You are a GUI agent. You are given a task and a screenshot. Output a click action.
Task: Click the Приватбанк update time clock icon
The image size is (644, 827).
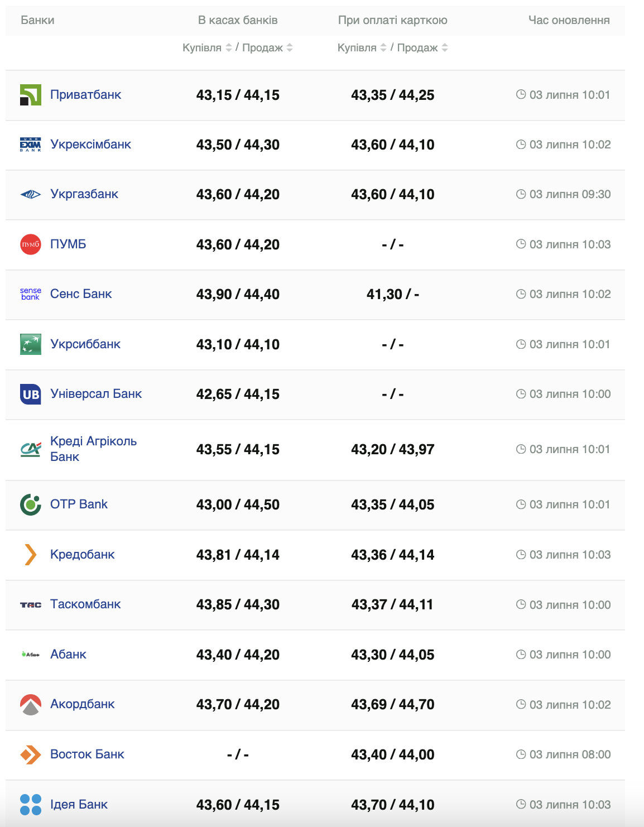(x=521, y=95)
